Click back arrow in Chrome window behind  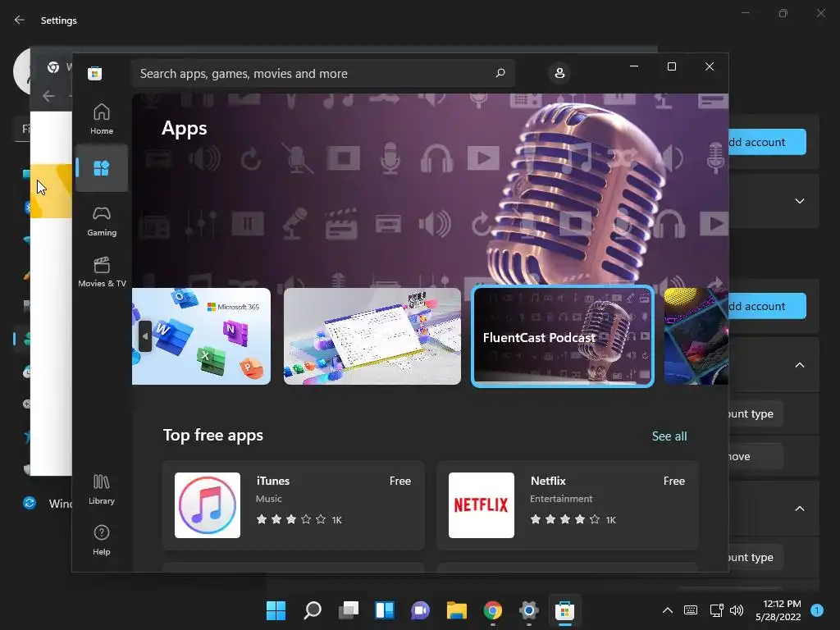[x=48, y=96]
